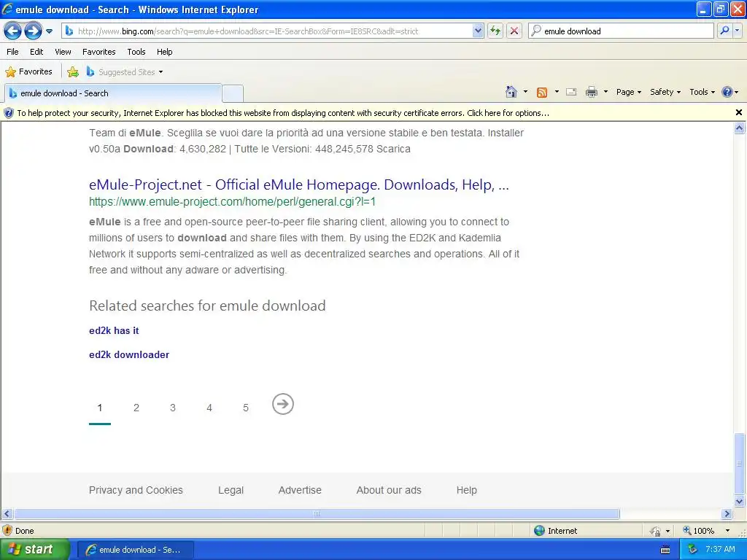Go to the Home page icon
The width and height of the screenshot is (747, 560).
tap(511, 92)
